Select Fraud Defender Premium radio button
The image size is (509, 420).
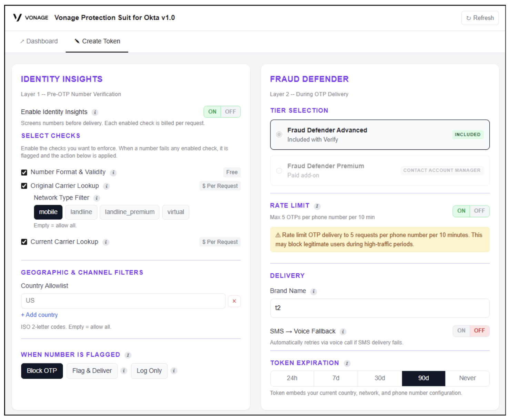279,170
